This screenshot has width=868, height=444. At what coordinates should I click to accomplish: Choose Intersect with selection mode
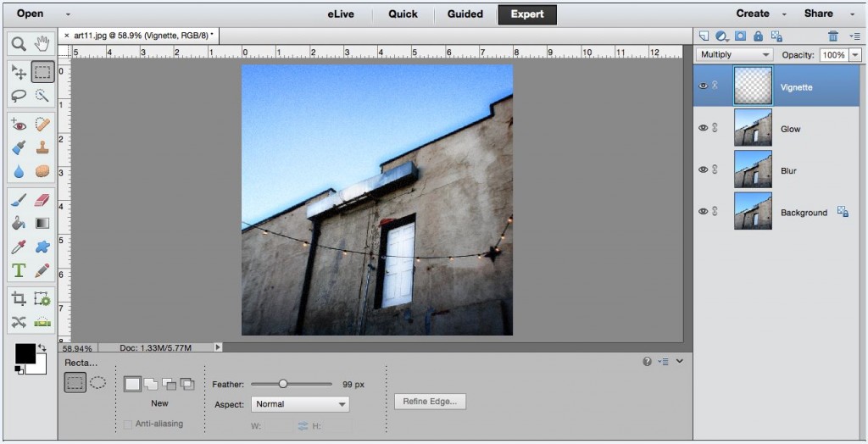[187, 384]
